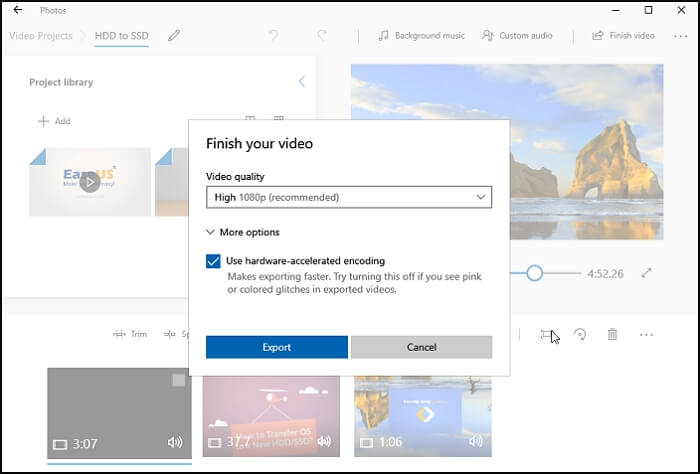700x474 pixels.
Task: Click the video playback seek slider handle
Action: point(535,273)
